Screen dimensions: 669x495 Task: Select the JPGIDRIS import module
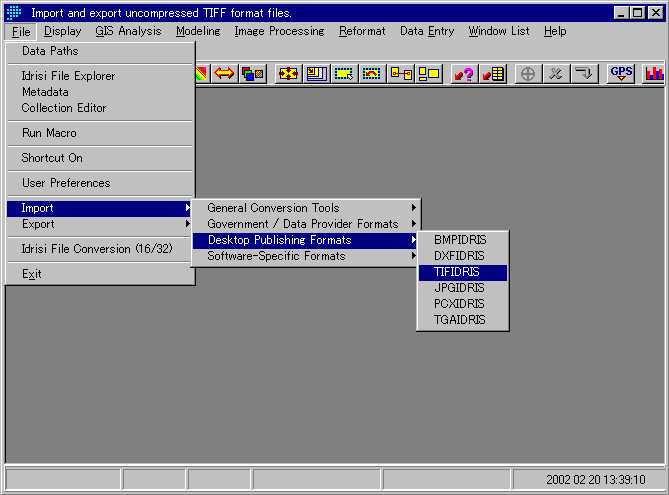point(463,288)
